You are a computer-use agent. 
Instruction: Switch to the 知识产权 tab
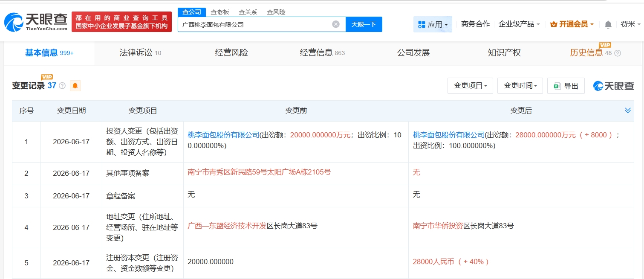pos(505,53)
